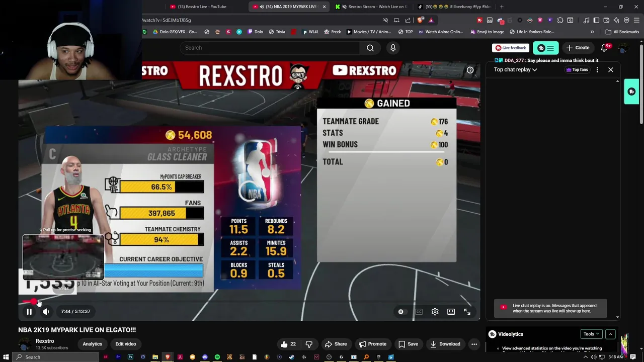Save video to a playlist
This screenshot has width=644, height=362.
(x=408, y=344)
